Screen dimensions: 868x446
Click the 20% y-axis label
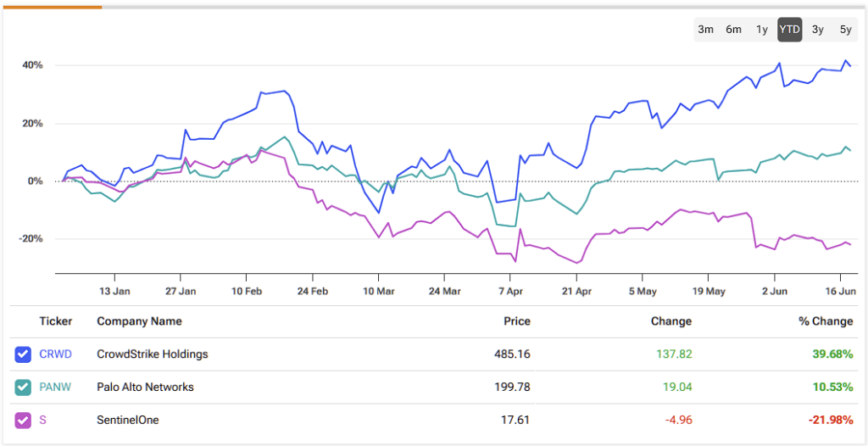(33, 124)
